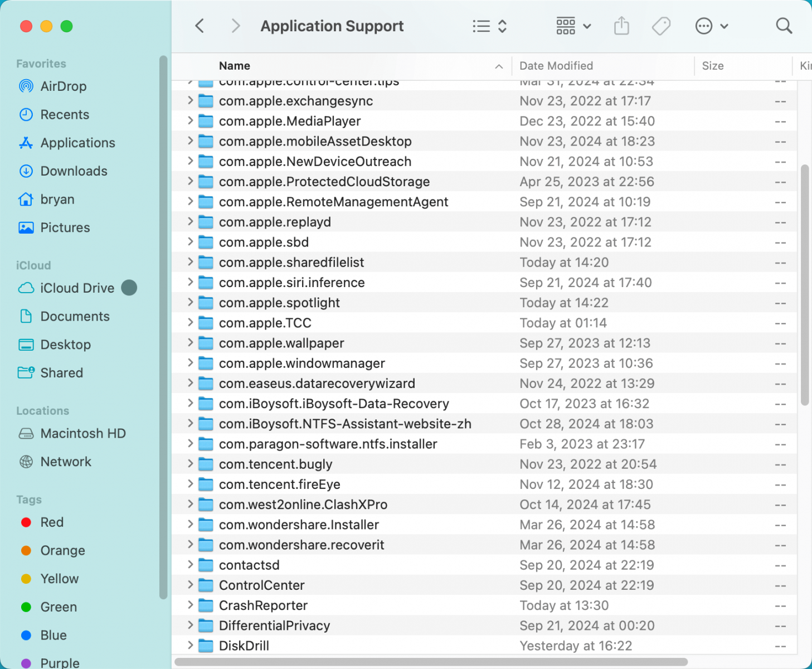Click the sidebar vertical scrollbar
Image resolution: width=812 pixels, height=669 pixels.
(163, 327)
